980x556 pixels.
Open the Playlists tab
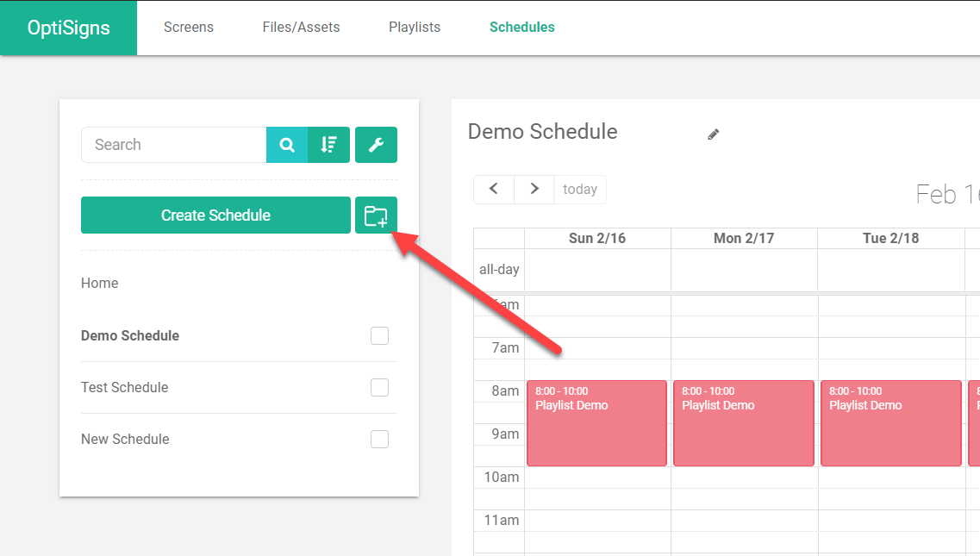415,28
